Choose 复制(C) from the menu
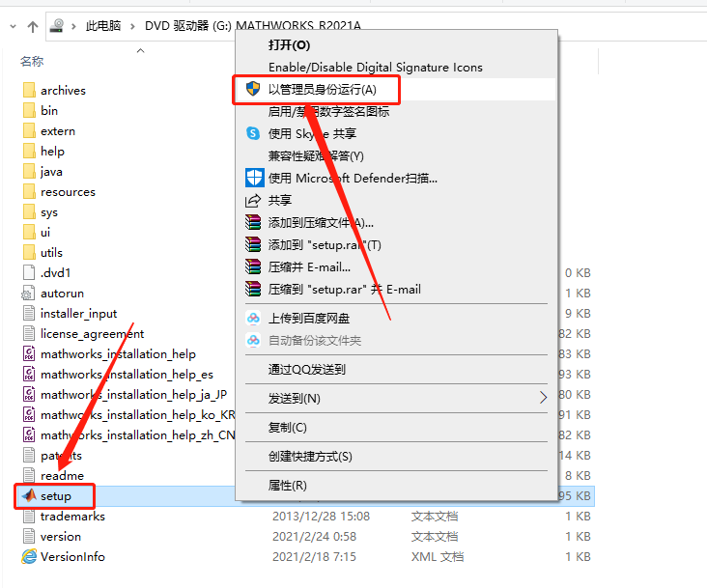This screenshot has width=707, height=588. 287,427
